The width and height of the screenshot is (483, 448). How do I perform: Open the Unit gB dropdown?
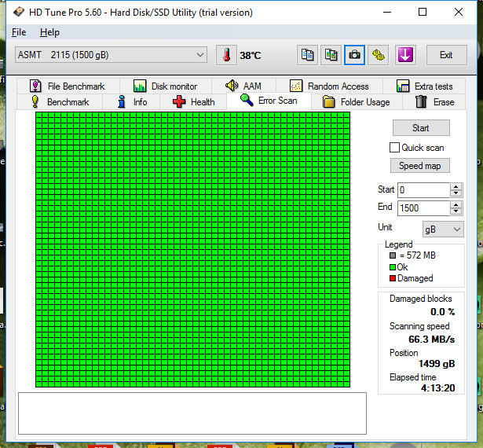click(x=443, y=229)
